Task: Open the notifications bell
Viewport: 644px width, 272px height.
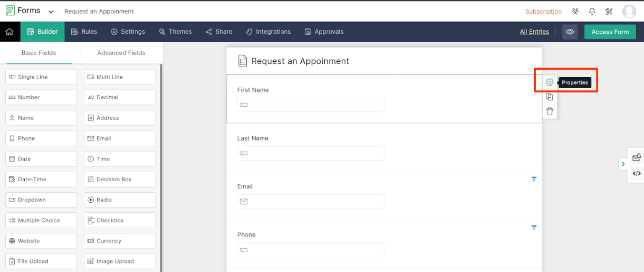Action: pos(592,11)
